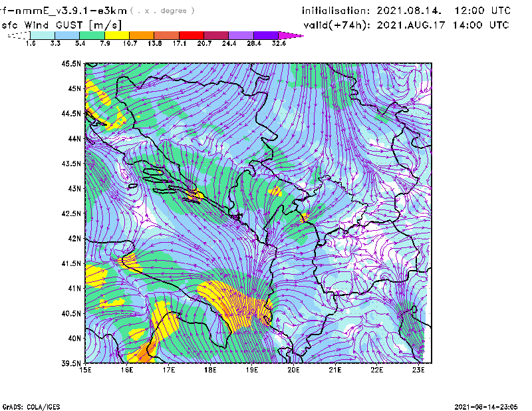The image size is (532, 411).
Task: Select the orange legend swatch
Action: tap(142, 35)
